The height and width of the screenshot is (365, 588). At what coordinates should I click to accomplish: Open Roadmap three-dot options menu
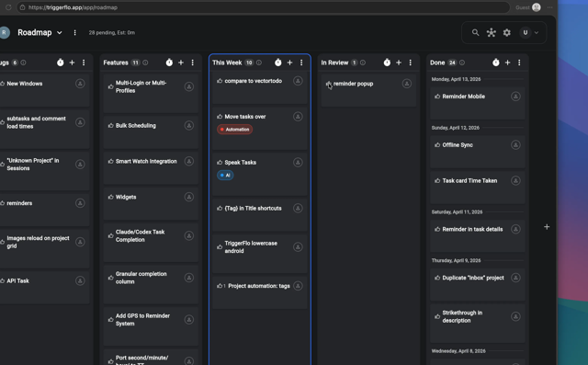(x=75, y=32)
